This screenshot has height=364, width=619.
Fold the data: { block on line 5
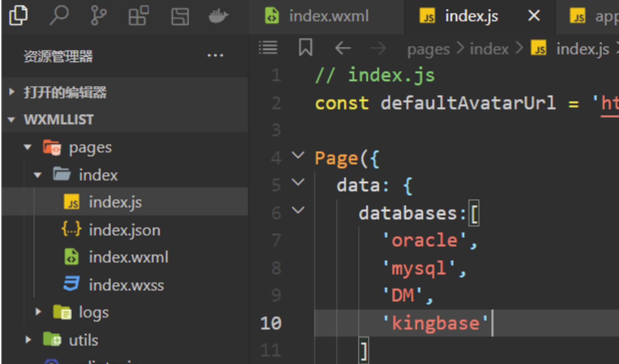click(298, 183)
